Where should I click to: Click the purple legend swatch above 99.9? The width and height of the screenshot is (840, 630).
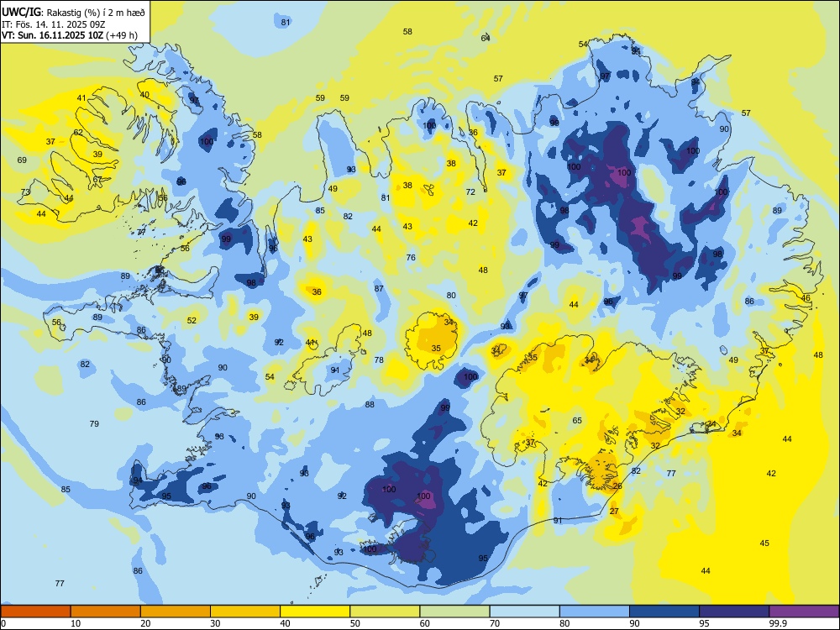pos(804,612)
